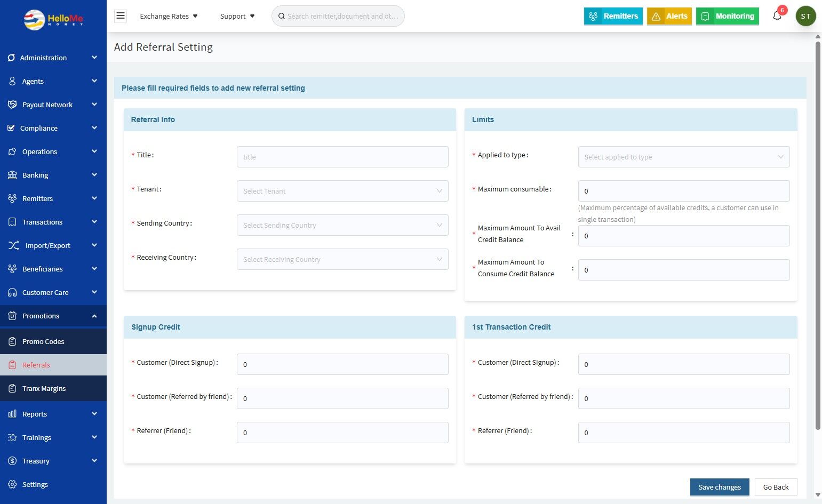Open the Referrals menu item
Viewport: 822px width, 504px height.
(x=53, y=365)
